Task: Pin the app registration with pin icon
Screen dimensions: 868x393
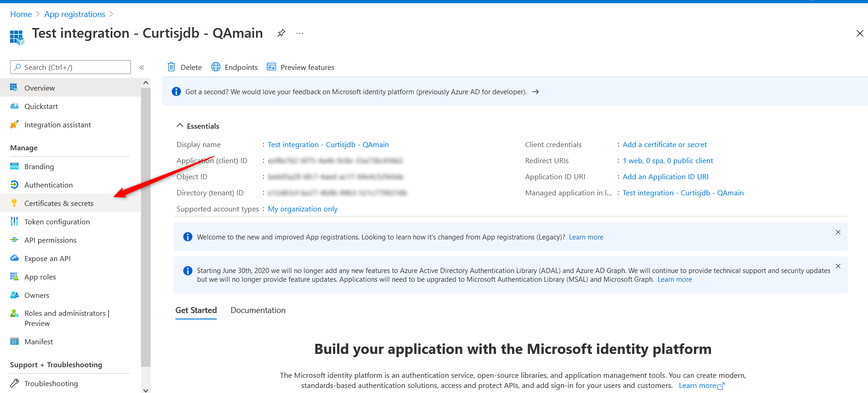Action: (x=281, y=33)
